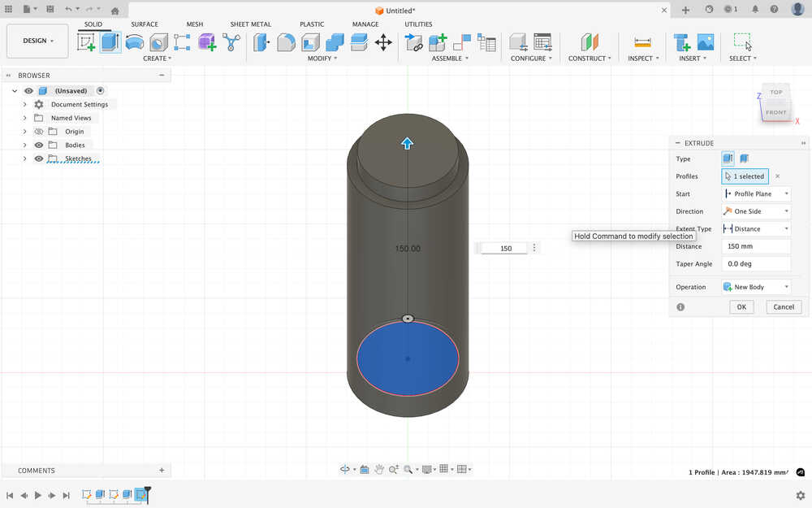812x508 pixels.
Task: Switch to the Sheet Metal tab
Action: tap(250, 24)
